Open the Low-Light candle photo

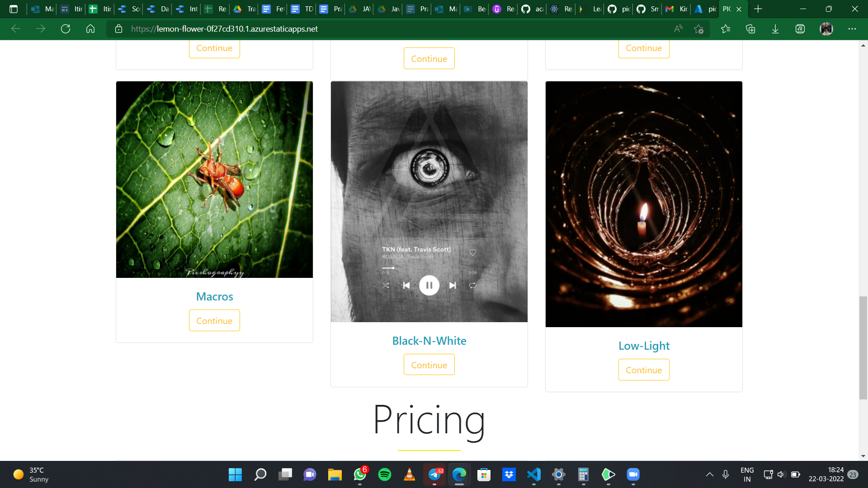point(644,204)
